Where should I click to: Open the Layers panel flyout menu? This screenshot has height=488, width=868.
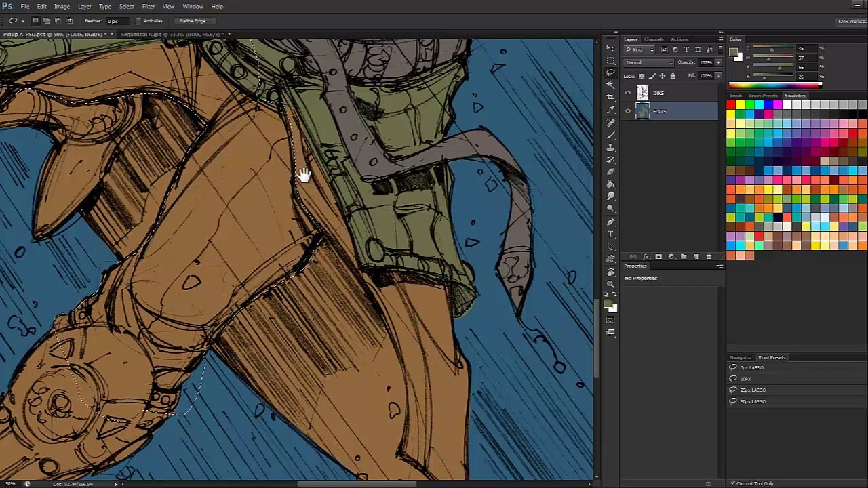coord(720,39)
